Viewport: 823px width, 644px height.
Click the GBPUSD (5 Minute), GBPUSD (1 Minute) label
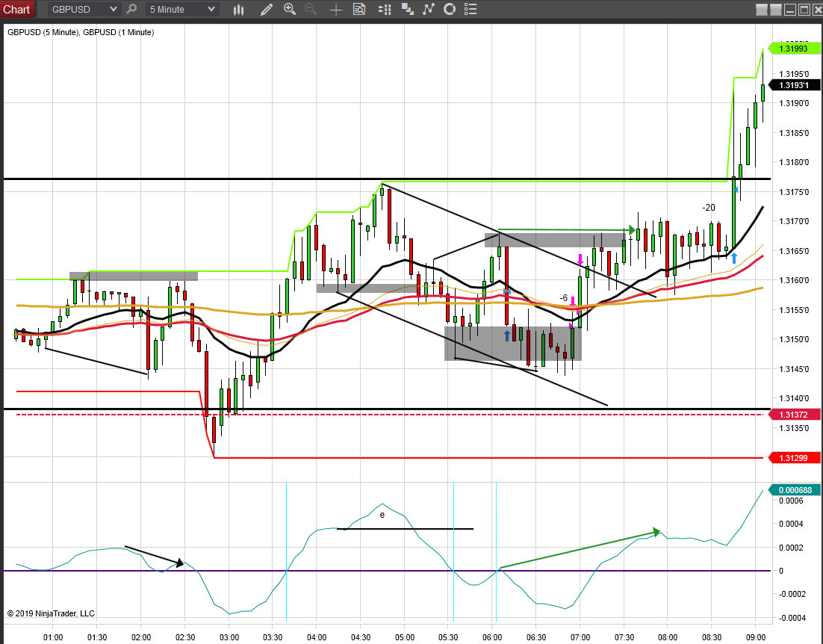[x=81, y=33]
